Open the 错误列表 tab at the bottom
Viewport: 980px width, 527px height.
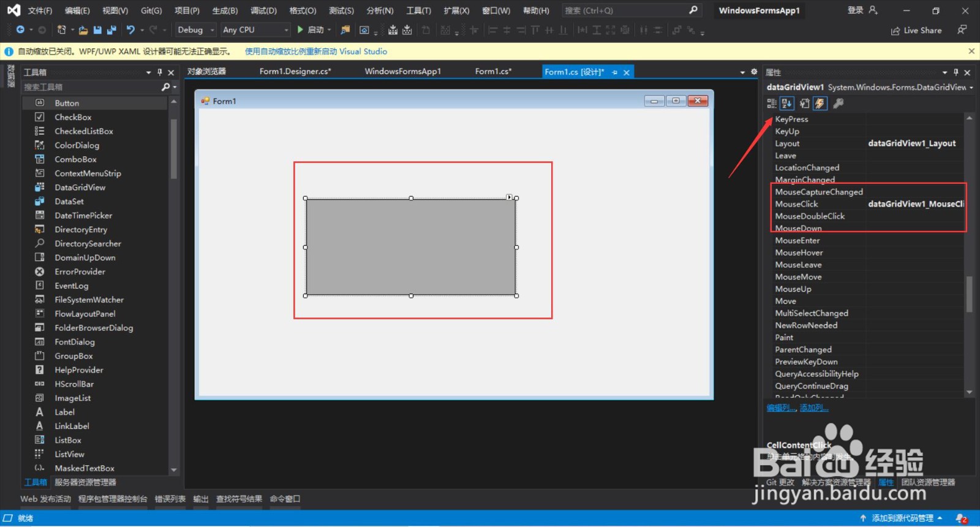pos(170,499)
